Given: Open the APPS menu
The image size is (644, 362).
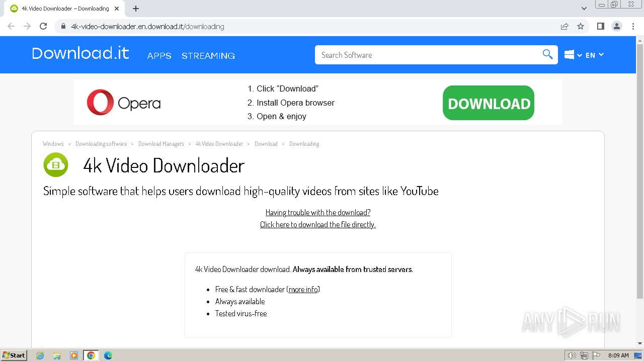Looking at the screenshot, I should (x=159, y=56).
